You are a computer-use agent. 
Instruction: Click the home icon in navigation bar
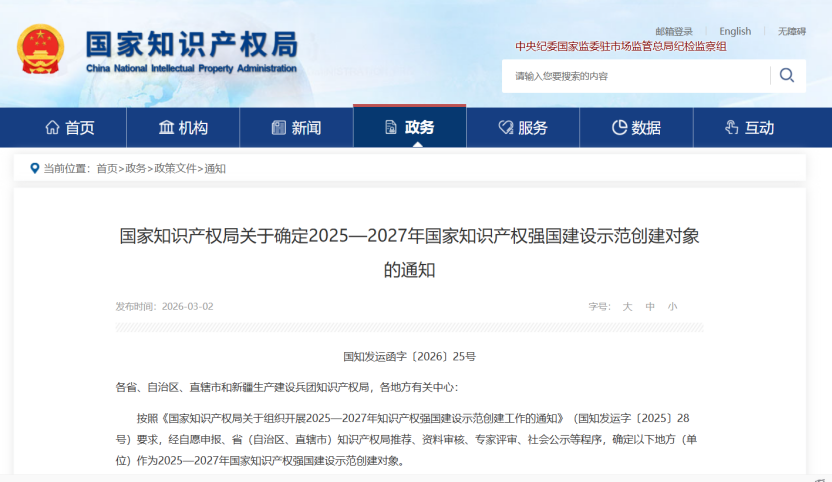(x=52, y=128)
